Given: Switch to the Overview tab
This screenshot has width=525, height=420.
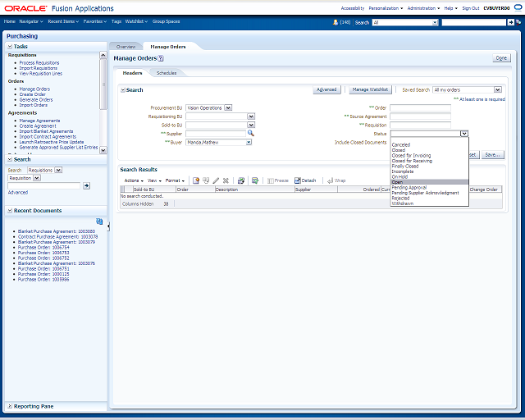Looking at the screenshot, I should coord(126,47).
